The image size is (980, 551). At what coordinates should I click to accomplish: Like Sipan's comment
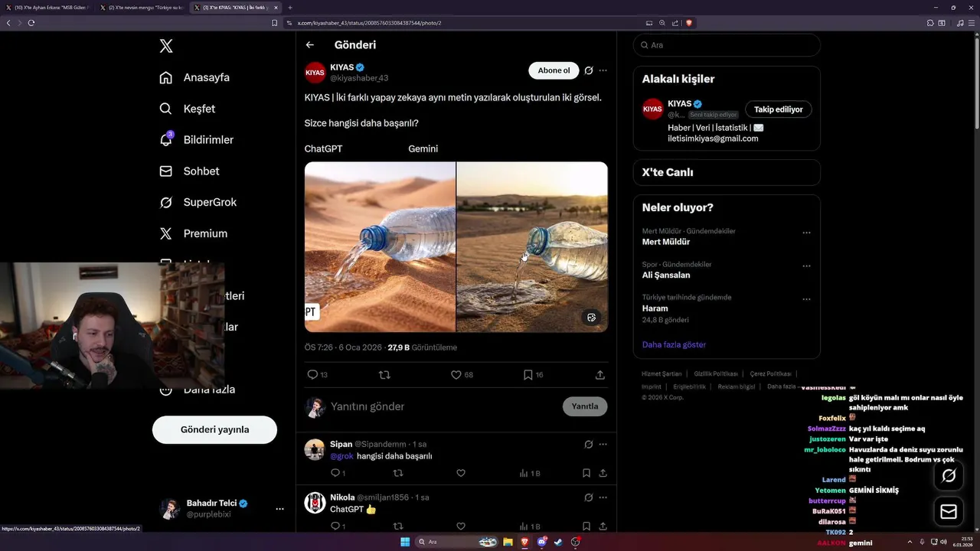[x=461, y=473]
